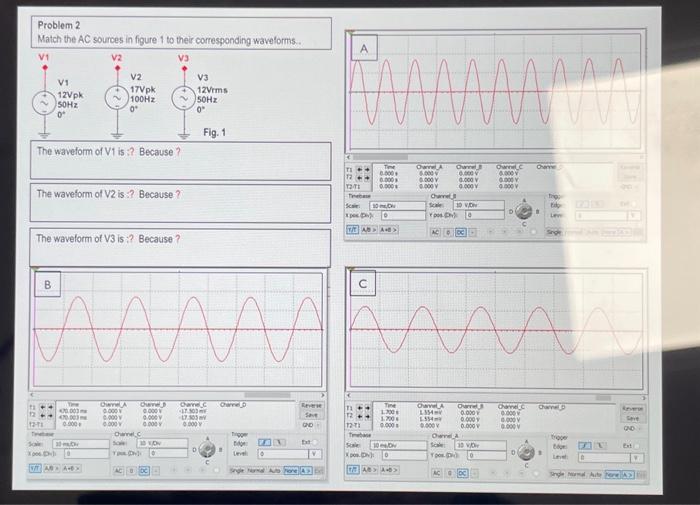The height and width of the screenshot is (505, 700).
Task: Enable Y/T display mode on scope B
Action: pyautogui.click(x=35, y=468)
